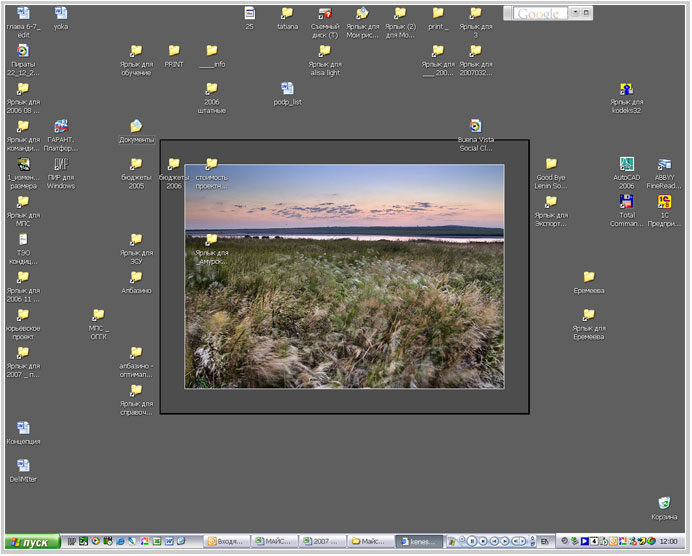The width and height of the screenshot is (692, 556).
Task: Click the system tray clock showing 12:00
Action: pyautogui.click(x=668, y=542)
